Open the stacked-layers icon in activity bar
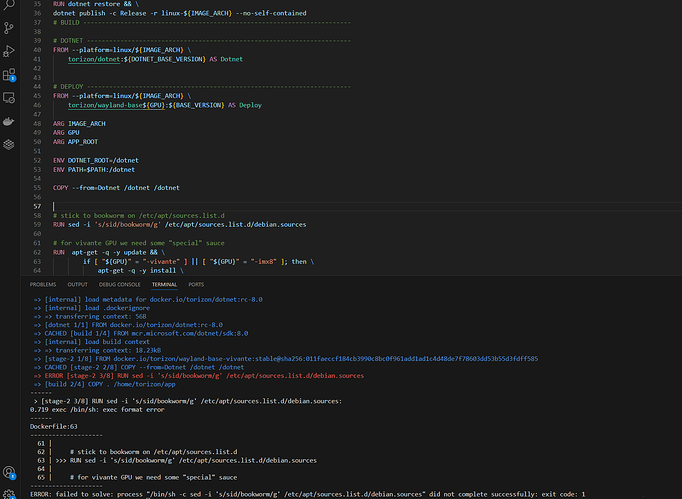 point(9,144)
